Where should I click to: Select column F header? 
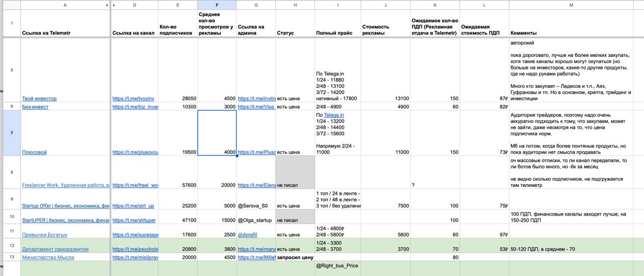point(217,5)
